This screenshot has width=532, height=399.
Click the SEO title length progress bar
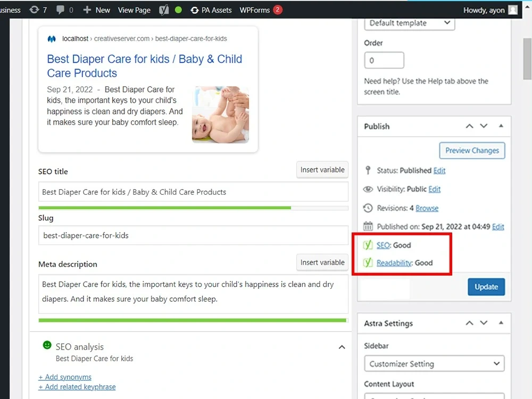(194, 207)
